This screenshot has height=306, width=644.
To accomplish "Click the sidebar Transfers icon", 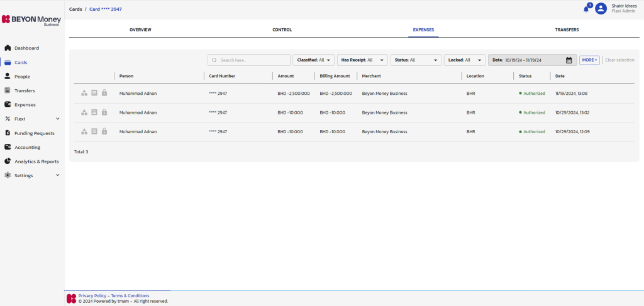I will [8, 90].
